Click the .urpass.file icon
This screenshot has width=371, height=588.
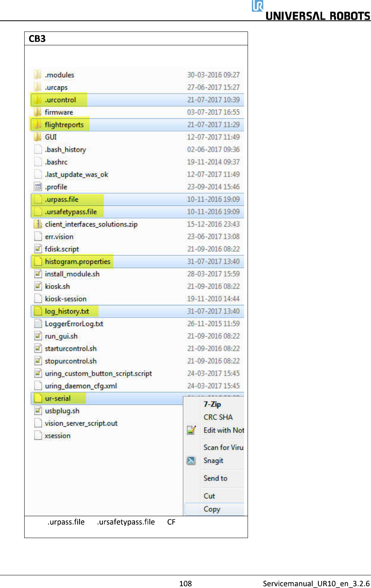point(38,199)
